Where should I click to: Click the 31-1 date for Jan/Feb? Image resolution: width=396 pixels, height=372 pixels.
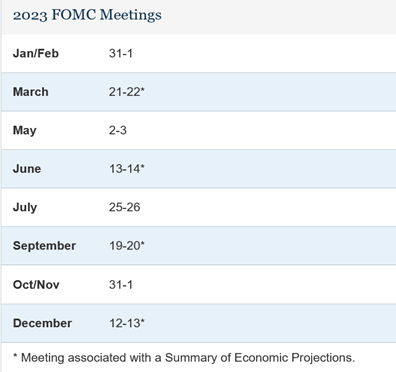click(x=121, y=53)
